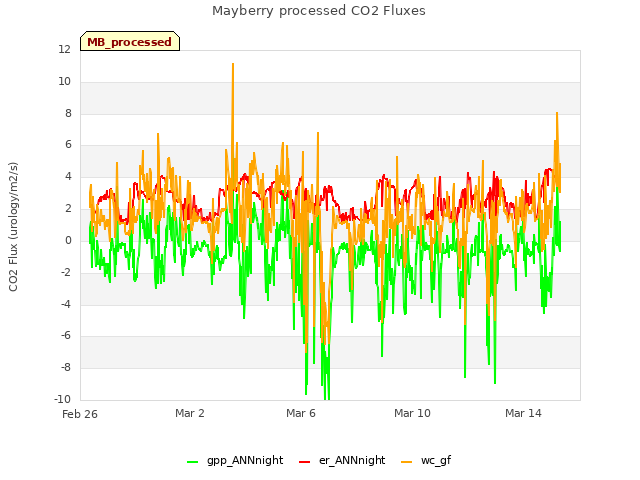Click the CO2 Flux y-axis title

click(13, 227)
